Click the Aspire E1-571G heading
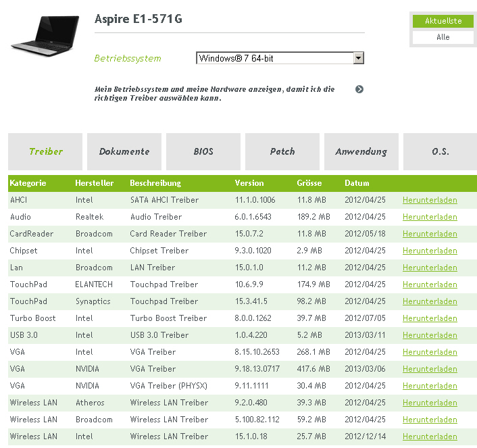 139,19
